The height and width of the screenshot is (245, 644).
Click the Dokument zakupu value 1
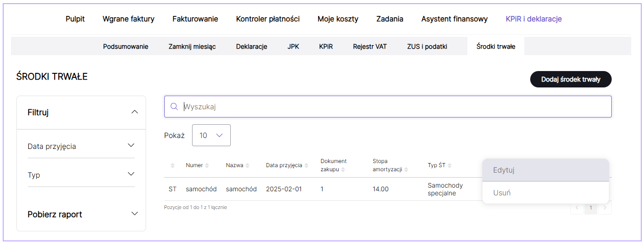[322, 189]
